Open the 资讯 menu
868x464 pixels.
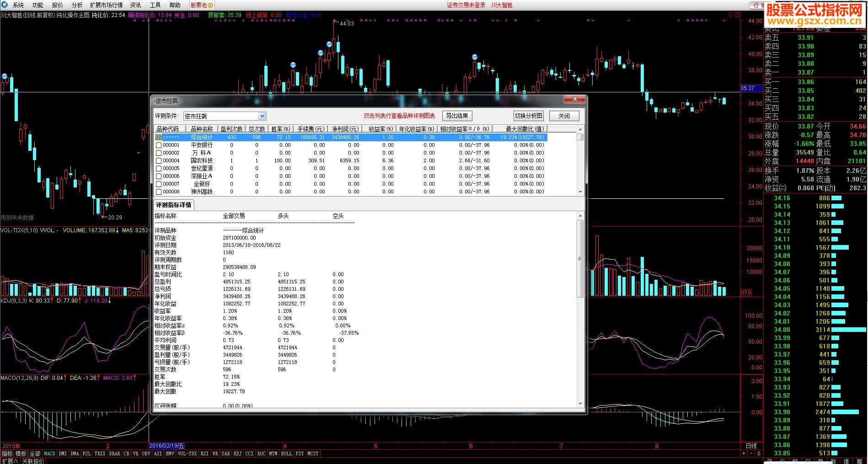pyautogui.click(x=135, y=5)
